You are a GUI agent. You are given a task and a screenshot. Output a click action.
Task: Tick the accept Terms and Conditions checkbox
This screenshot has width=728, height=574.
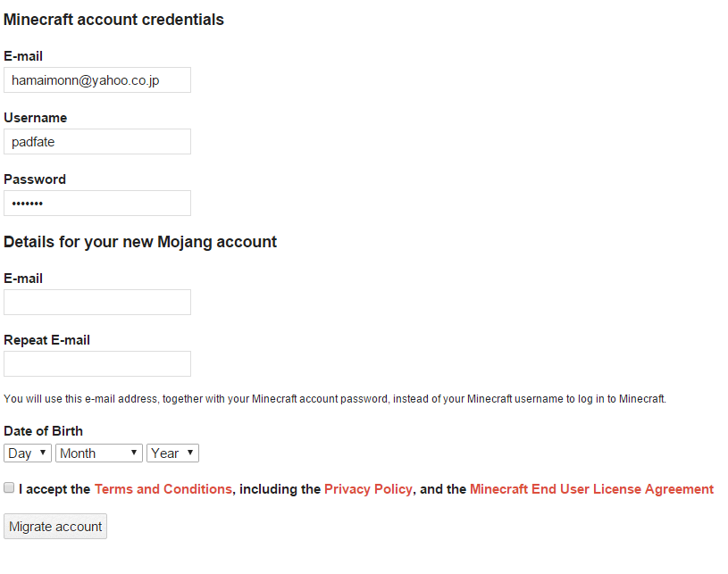point(9,488)
